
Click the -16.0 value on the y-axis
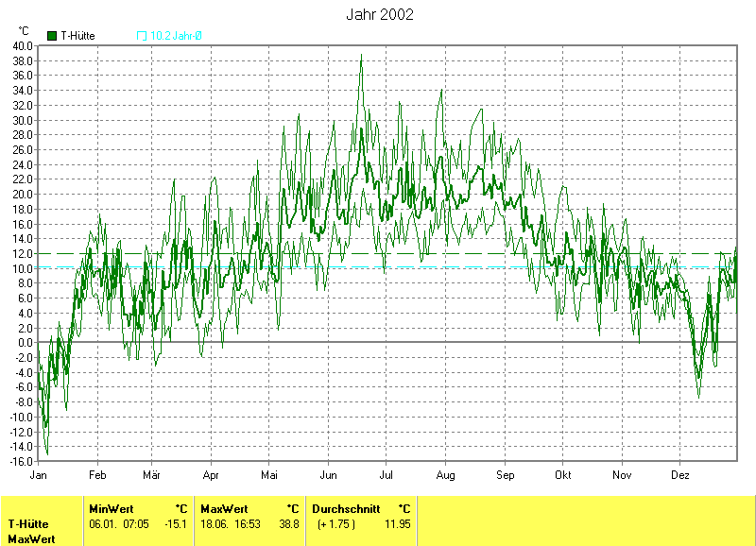tap(21, 461)
